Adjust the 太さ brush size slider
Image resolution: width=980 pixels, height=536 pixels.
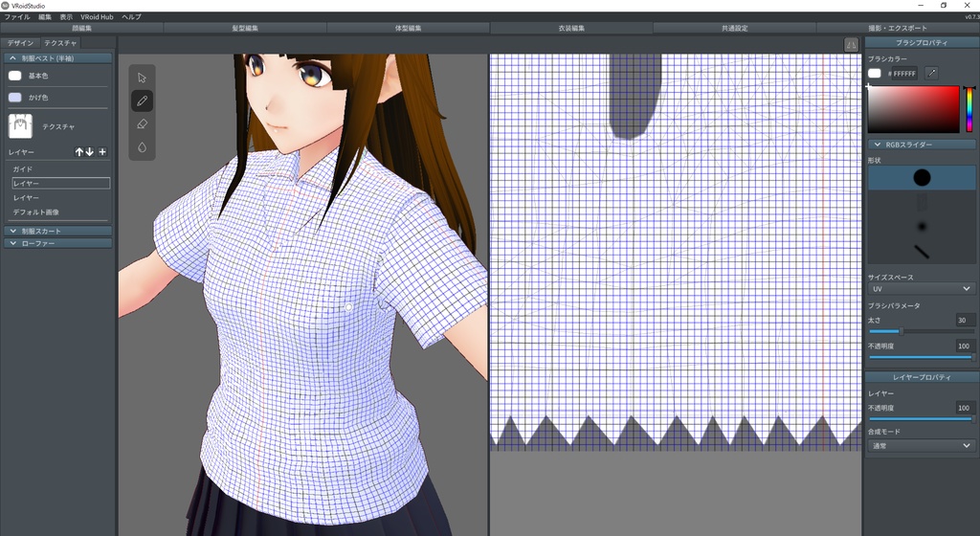[x=921, y=331]
